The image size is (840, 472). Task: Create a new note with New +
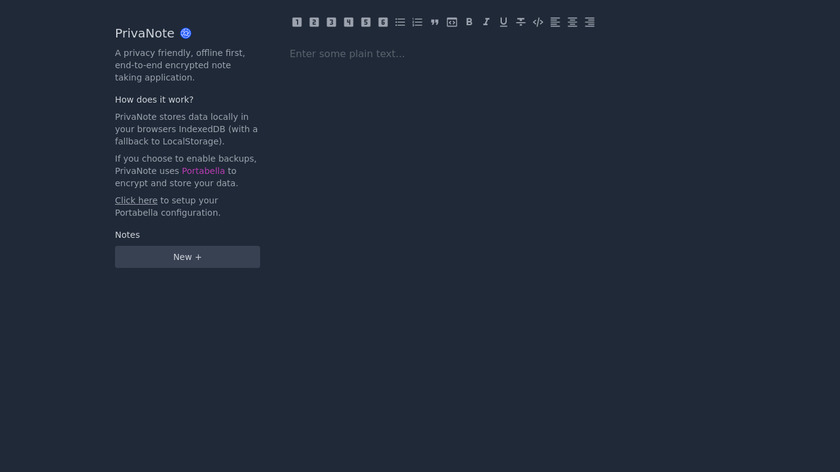pyautogui.click(x=188, y=257)
